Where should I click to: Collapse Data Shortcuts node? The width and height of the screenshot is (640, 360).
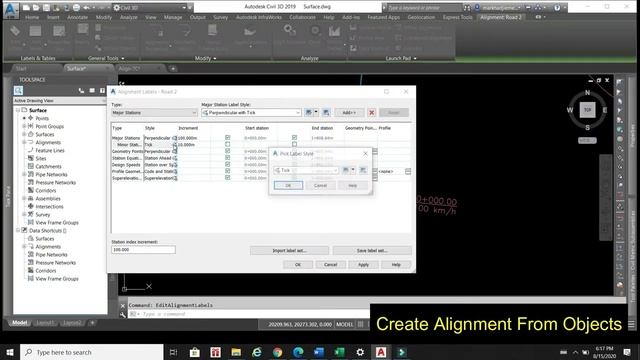[x=18, y=231]
